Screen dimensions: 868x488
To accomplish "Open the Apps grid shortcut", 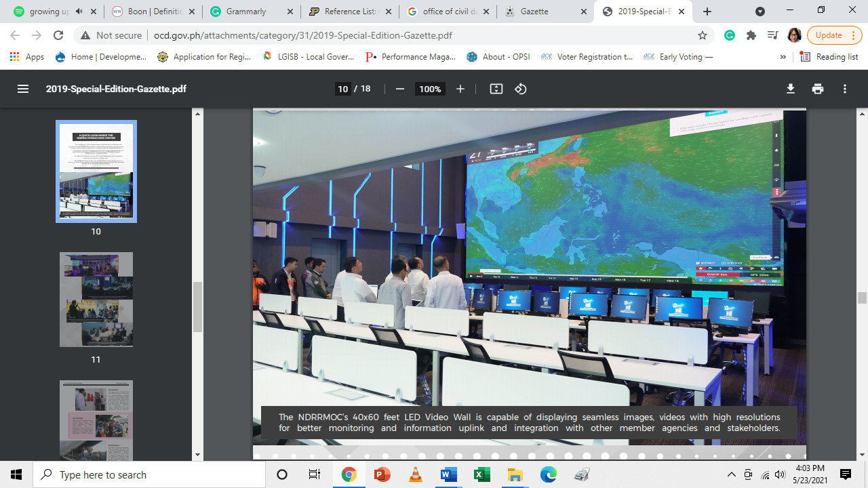I will (27, 57).
